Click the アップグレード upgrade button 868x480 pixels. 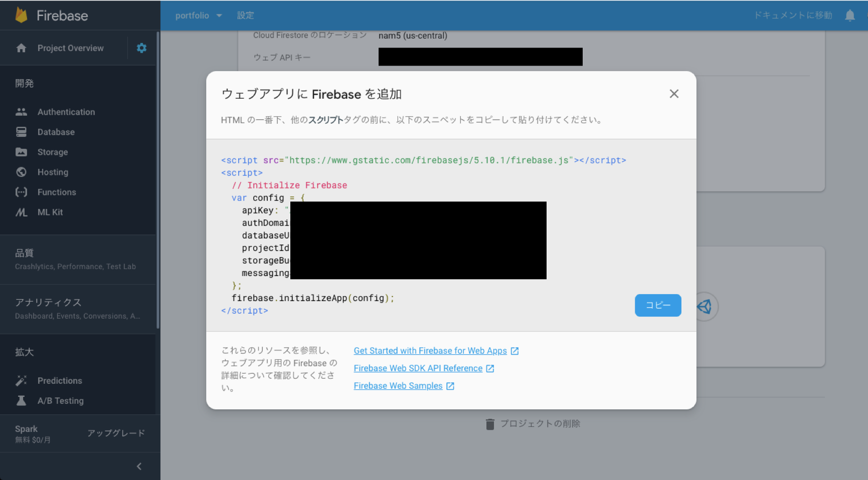pos(116,433)
